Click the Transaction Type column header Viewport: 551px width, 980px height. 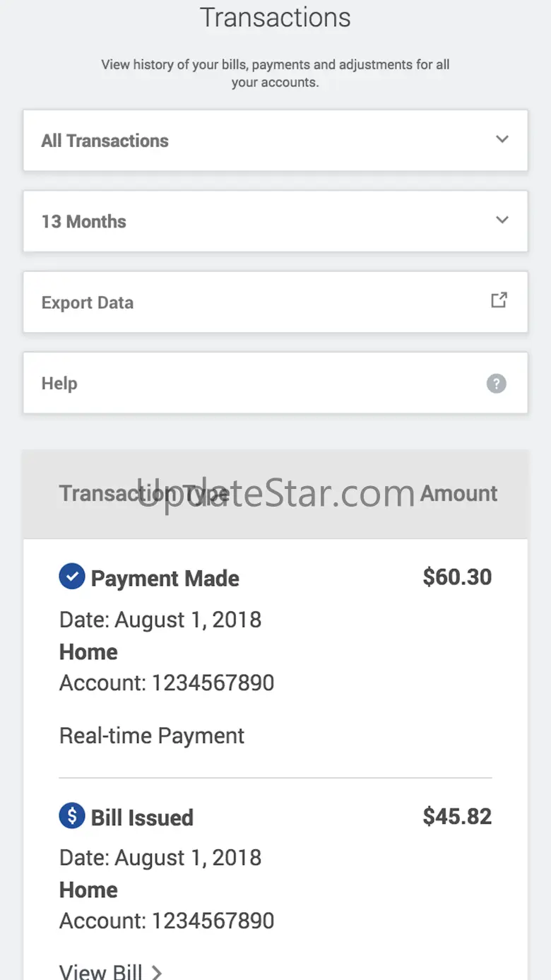tap(144, 493)
